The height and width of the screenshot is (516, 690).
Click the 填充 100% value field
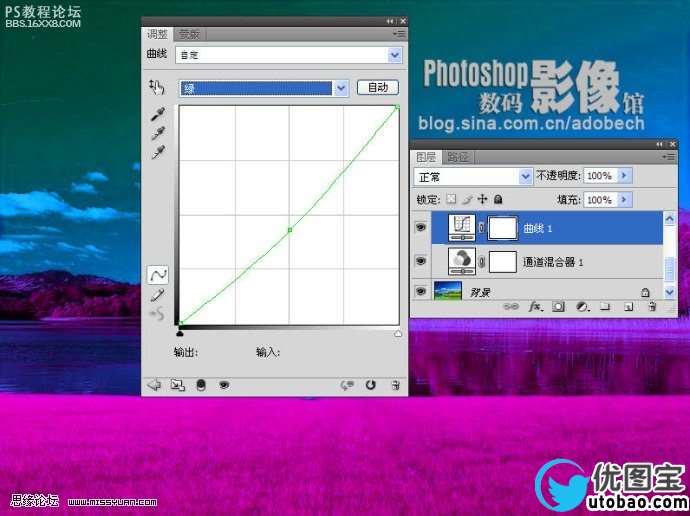(x=600, y=200)
